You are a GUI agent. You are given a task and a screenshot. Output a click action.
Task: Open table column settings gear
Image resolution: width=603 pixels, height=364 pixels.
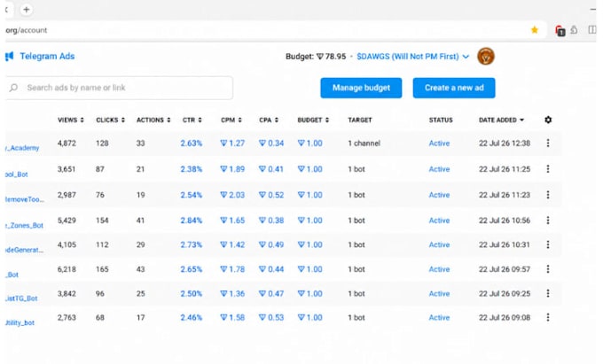coord(548,120)
